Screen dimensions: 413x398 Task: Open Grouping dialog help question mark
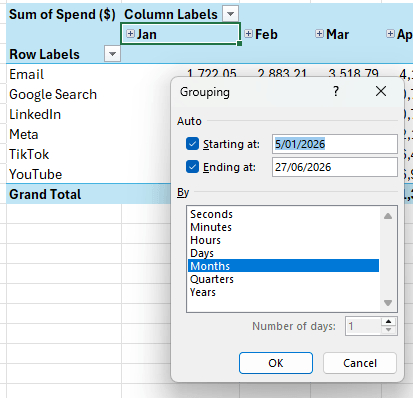point(336,91)
